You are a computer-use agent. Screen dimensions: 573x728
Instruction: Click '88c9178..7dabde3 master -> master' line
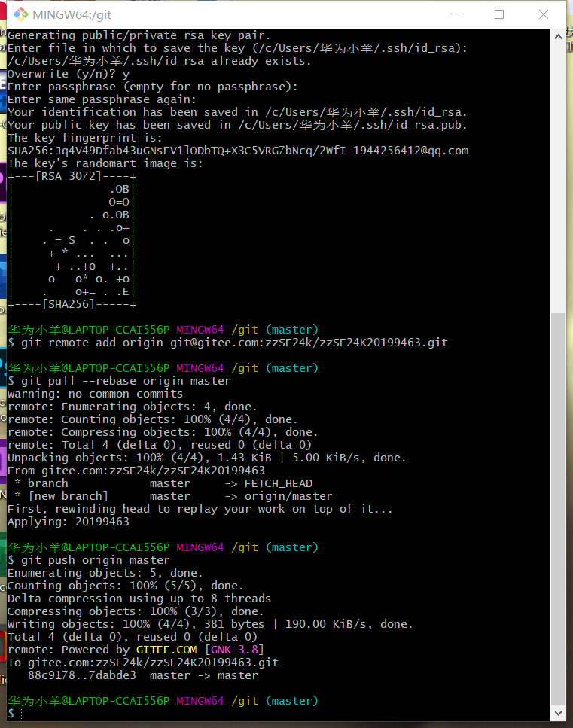point(142,675)
